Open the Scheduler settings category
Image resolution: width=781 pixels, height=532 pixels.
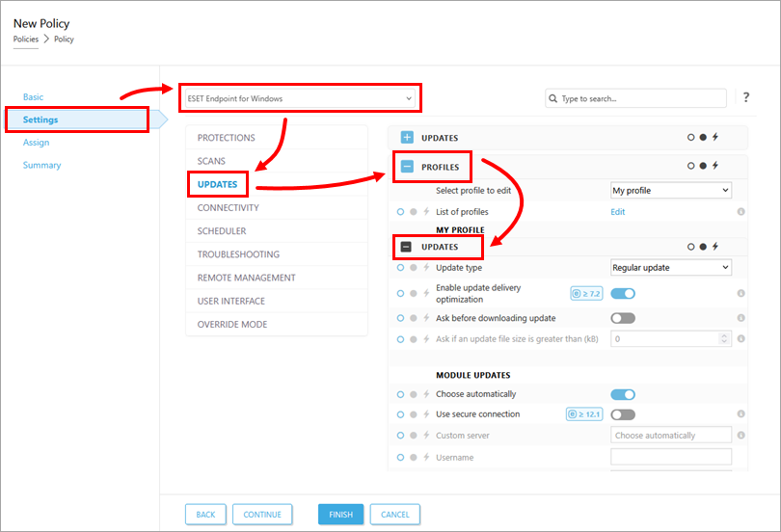pyautogui.click(x=222, y=231)
